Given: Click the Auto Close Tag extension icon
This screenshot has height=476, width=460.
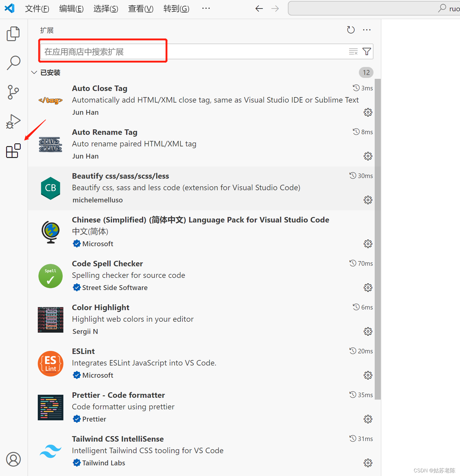Looking at the screenshot, I should 51,100.
